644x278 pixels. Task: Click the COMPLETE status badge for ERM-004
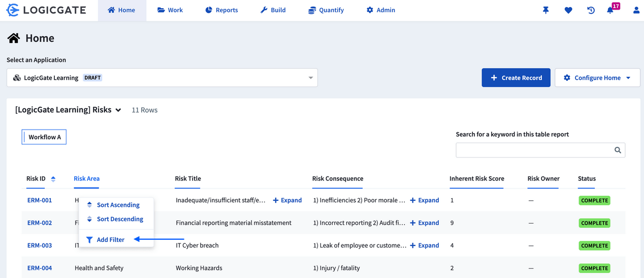(x=595, y=268)
